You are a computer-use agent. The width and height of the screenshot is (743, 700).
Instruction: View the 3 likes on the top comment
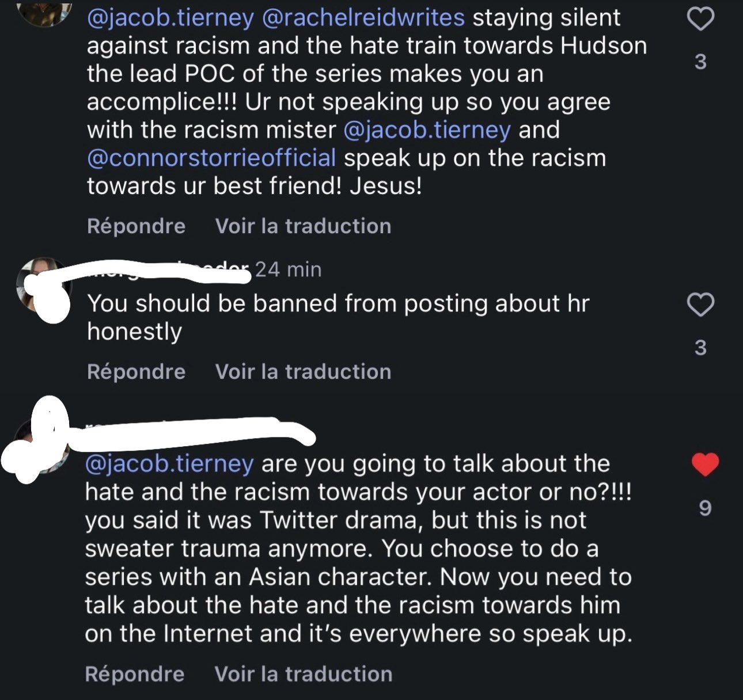[700, 62]
